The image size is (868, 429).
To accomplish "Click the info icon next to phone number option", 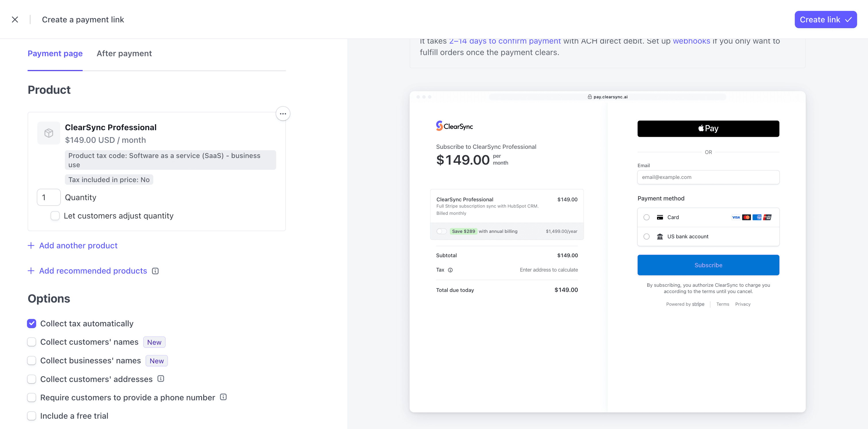I will pyautogui.click(x=223, y=397).
